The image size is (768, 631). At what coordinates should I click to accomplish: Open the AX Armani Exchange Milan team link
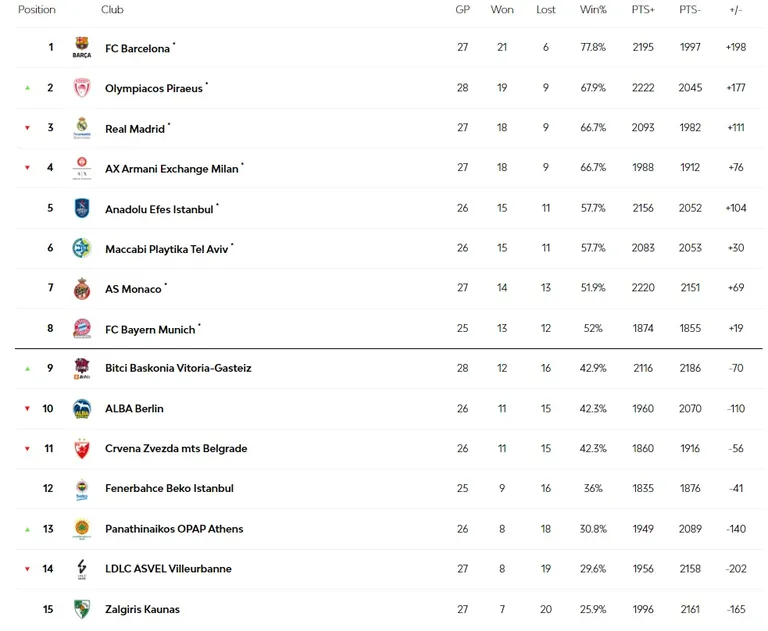point(172,169)
